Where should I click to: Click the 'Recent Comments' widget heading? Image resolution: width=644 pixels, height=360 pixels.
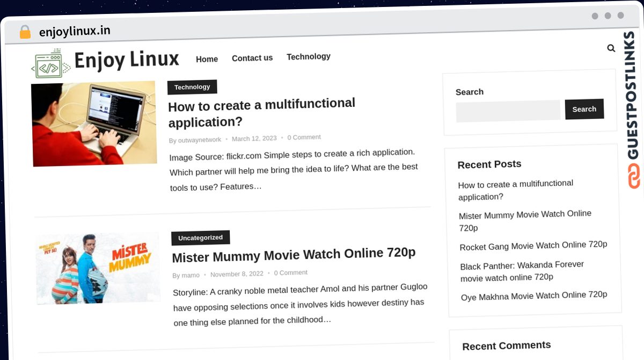pyautogui.click(x=507, y=345)
